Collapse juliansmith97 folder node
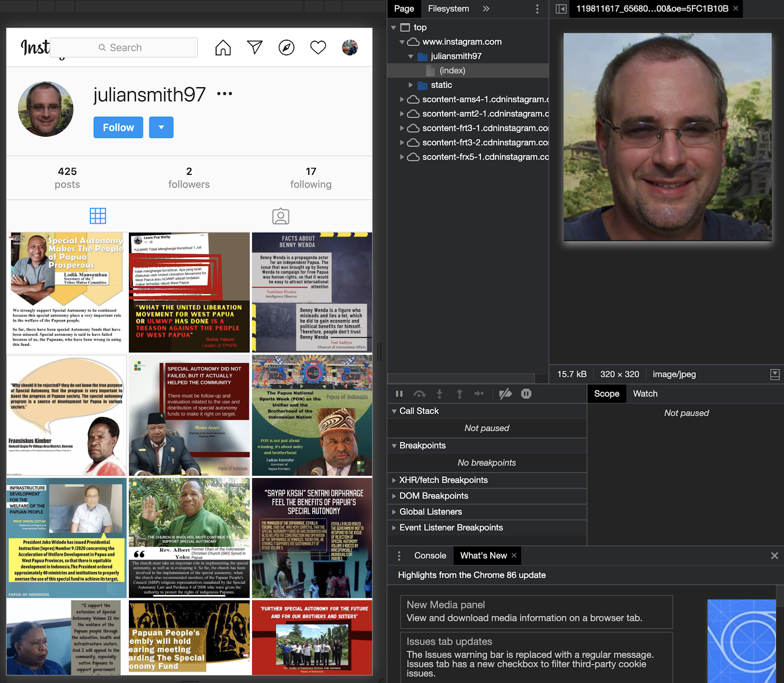The width and height of the screenshot is (784, 683). point(411,56)
